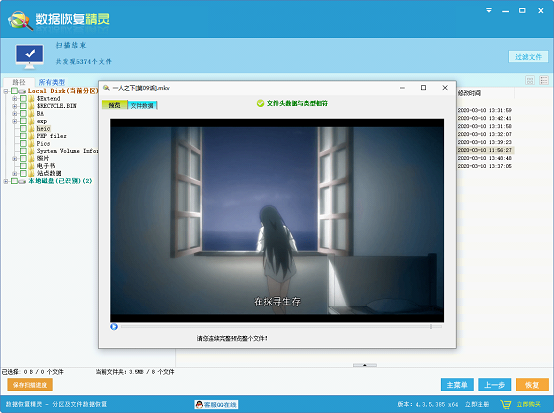Viewport: 554px width, 413px height.
Task: Close the video preview window
Action: [x=445, y=88]
